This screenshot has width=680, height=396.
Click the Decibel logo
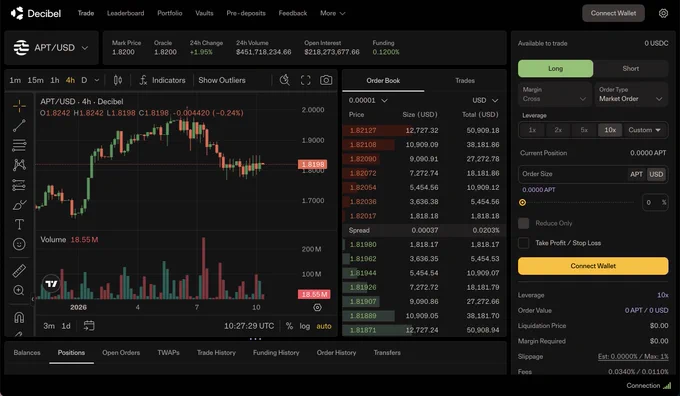[x=36, y=13]
